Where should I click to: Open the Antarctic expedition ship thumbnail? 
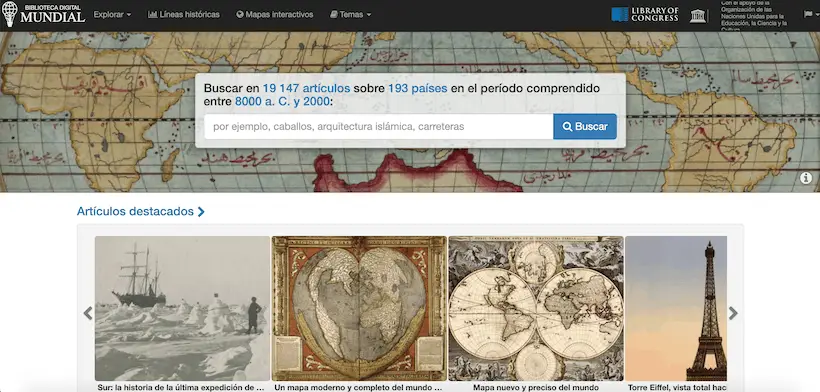pyautogui.click(x=183, y=308)
